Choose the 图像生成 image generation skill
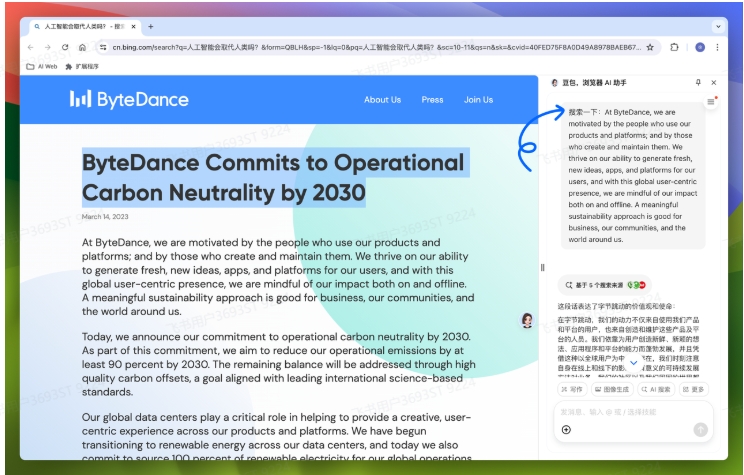744x475 pixels. (x=612, y=389)
